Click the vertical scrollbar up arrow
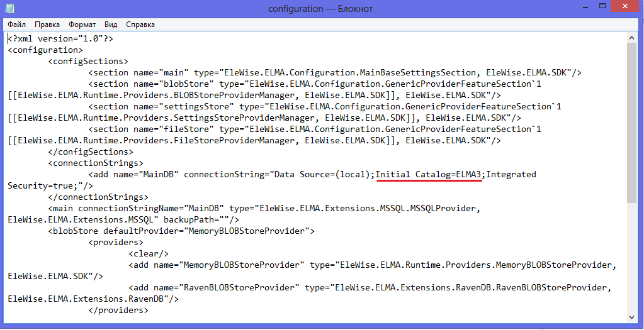Image resolution: width=644 pixels, height=330 pixels. [x=633, y=38]
